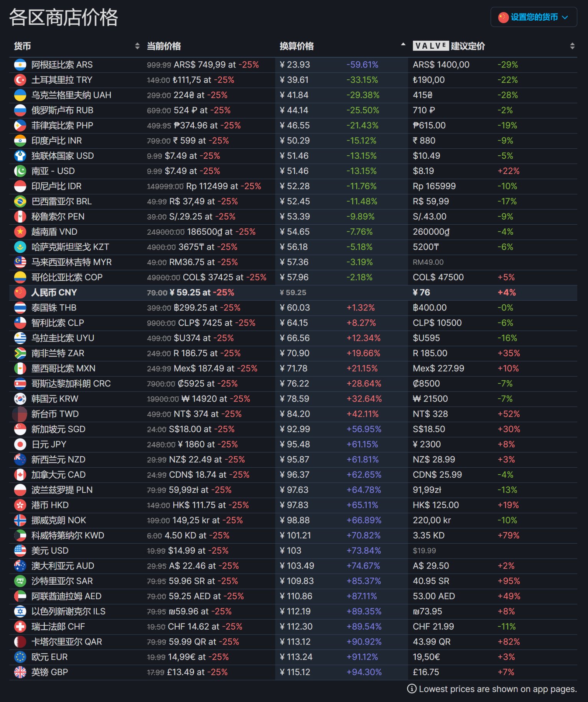Select the 阿根廷比索 ARS currency name

coord(62,65)
